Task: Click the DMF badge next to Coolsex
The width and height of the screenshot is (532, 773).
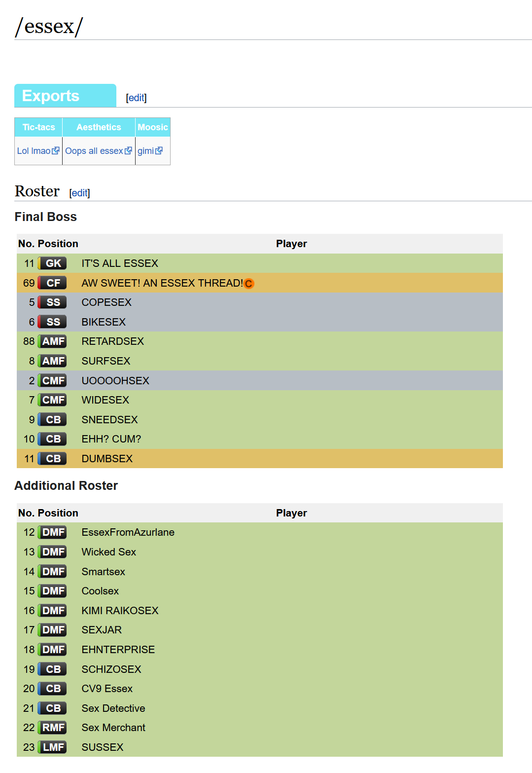Action: click(52, 591)
